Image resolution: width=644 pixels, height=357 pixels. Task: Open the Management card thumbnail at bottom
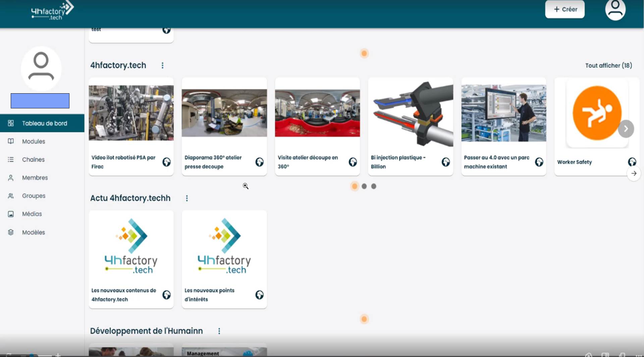[x=224, y=351]
